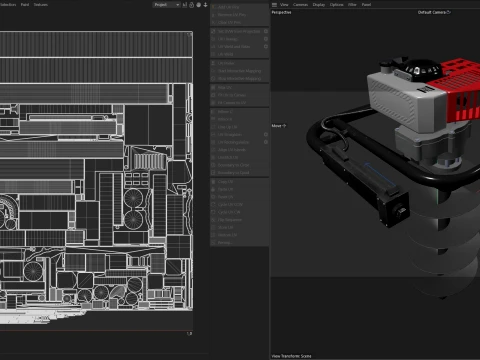
Task: Open the viewport Filter menu
Action: 352,5
